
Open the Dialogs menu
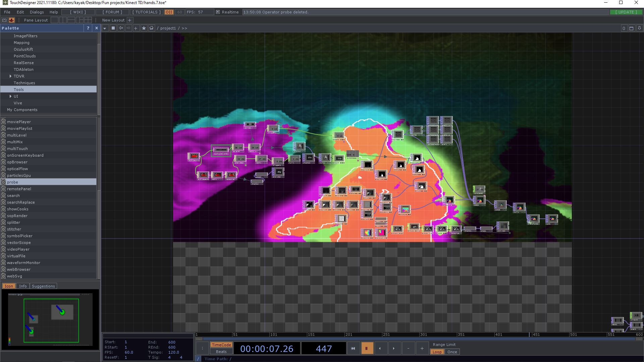37,12
